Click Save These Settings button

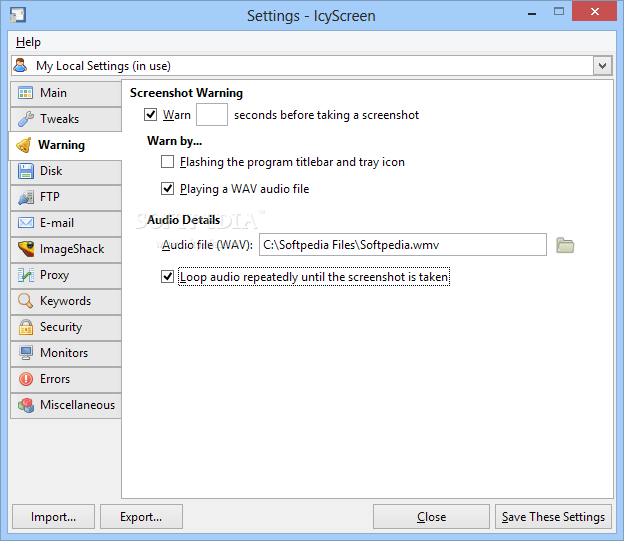tap(553, 517)
